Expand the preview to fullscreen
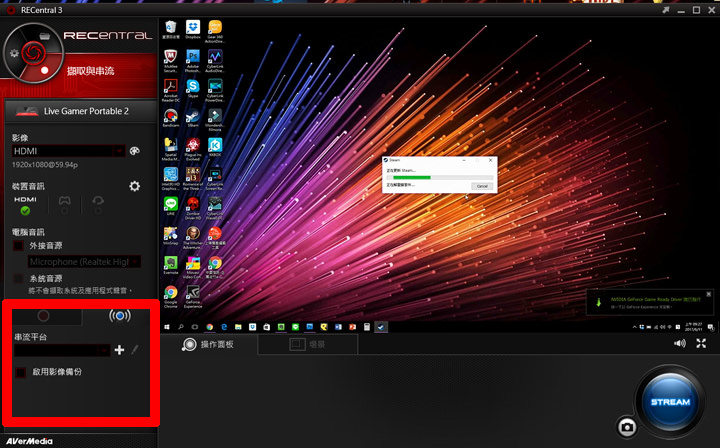 tap(701, 343)
